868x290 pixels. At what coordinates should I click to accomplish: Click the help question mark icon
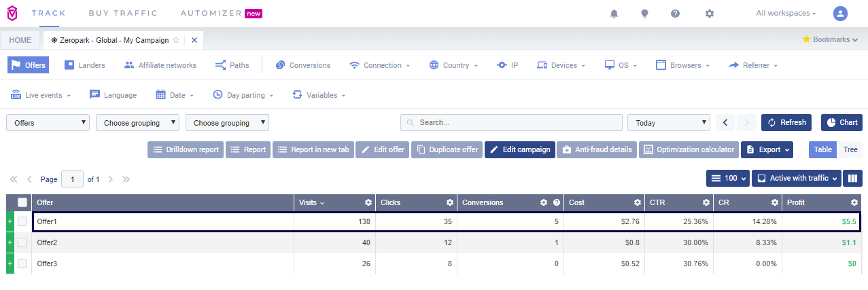point(675,14)
